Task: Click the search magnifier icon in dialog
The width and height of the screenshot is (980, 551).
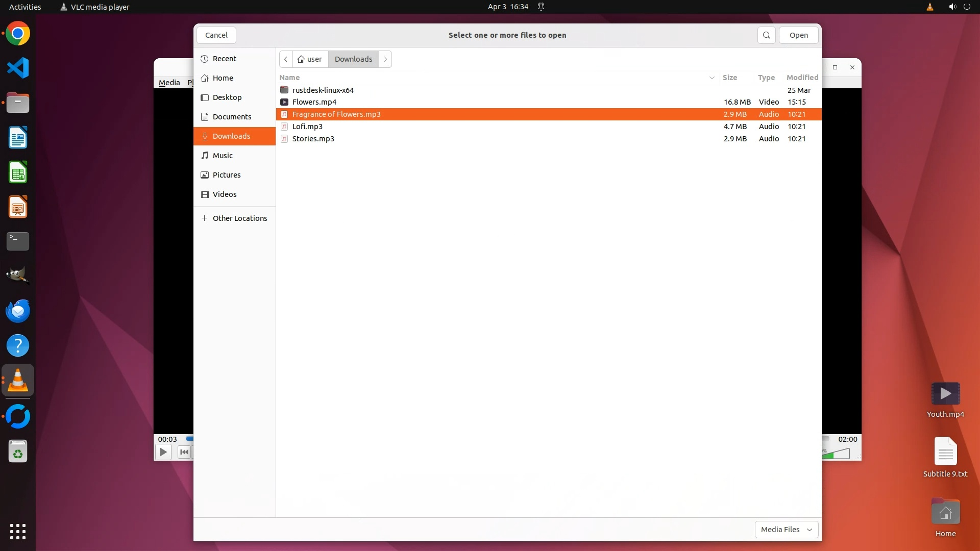Action: (x=766, y=35)
